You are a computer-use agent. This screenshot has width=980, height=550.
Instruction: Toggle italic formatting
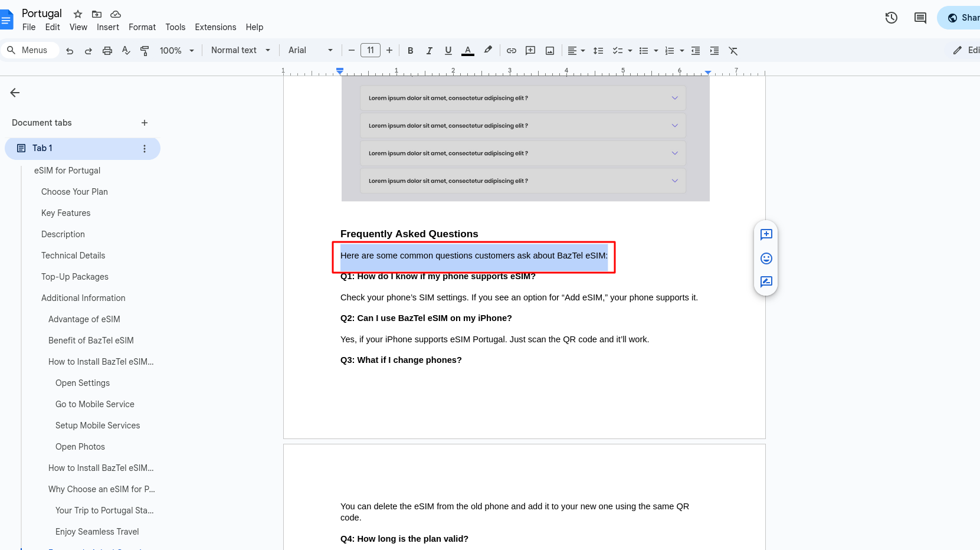pyautogui.click(x=429, y=51)
